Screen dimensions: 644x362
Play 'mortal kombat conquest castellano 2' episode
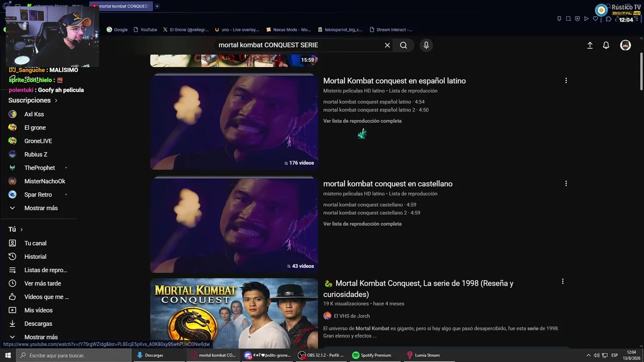pos(372,213)
